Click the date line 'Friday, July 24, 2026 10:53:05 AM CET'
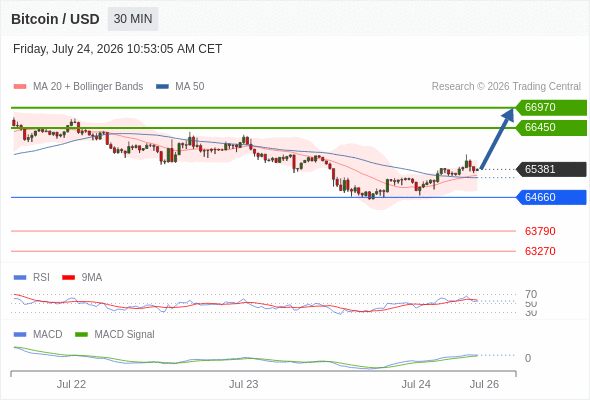 [117, 49]
